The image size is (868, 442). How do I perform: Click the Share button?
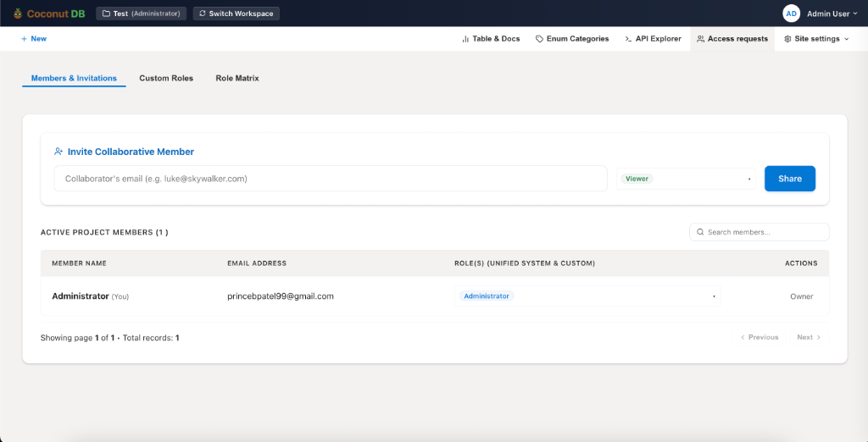[x=790, y=179]
